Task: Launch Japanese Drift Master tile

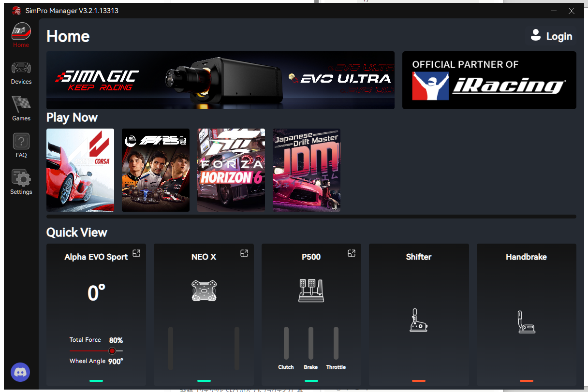Action: point(307,170)
